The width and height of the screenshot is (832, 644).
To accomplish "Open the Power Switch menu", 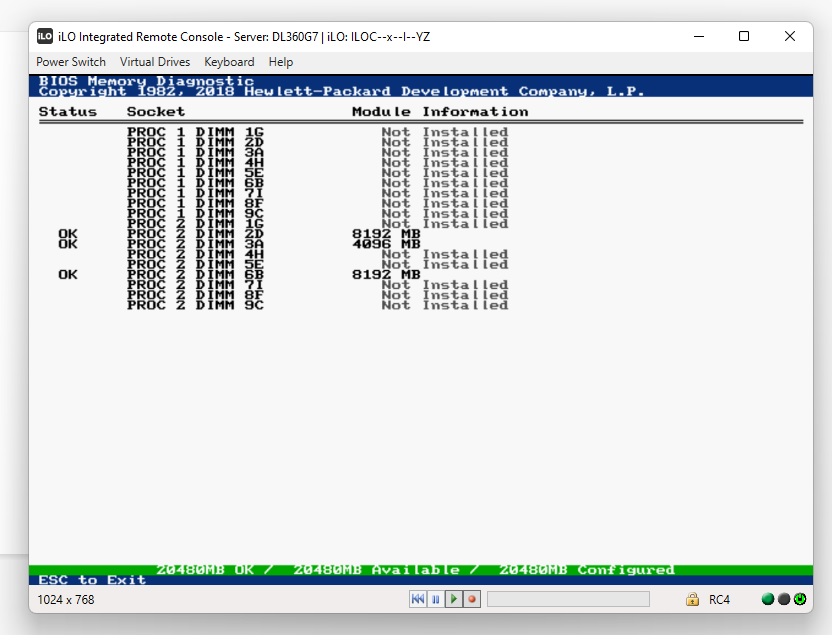I will tap(71, 62).
